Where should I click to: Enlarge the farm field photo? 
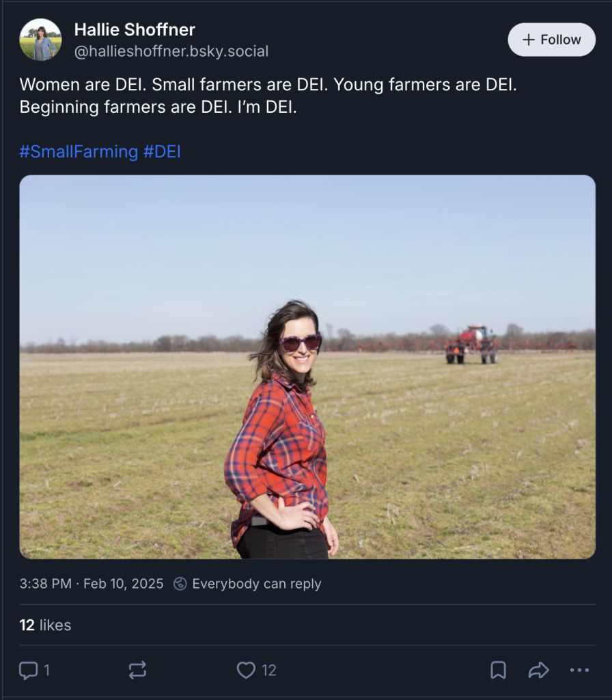(x=307, y=366)
